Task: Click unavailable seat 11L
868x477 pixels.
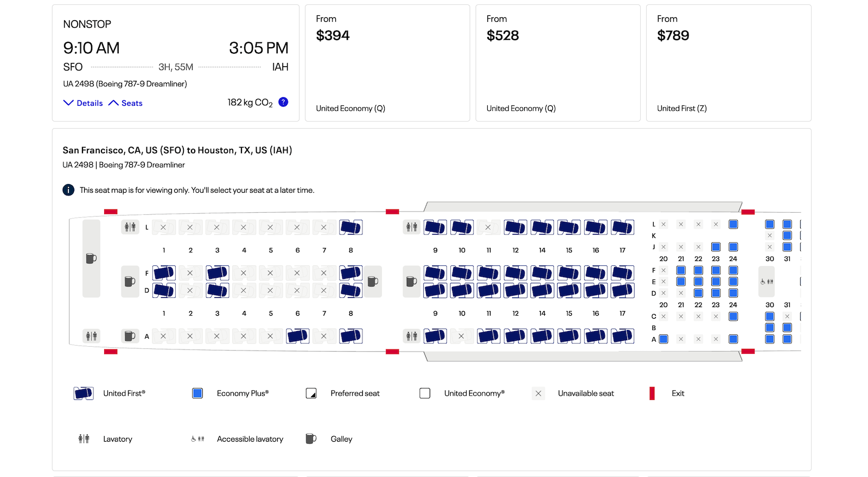Action: [x=488, y=227]
